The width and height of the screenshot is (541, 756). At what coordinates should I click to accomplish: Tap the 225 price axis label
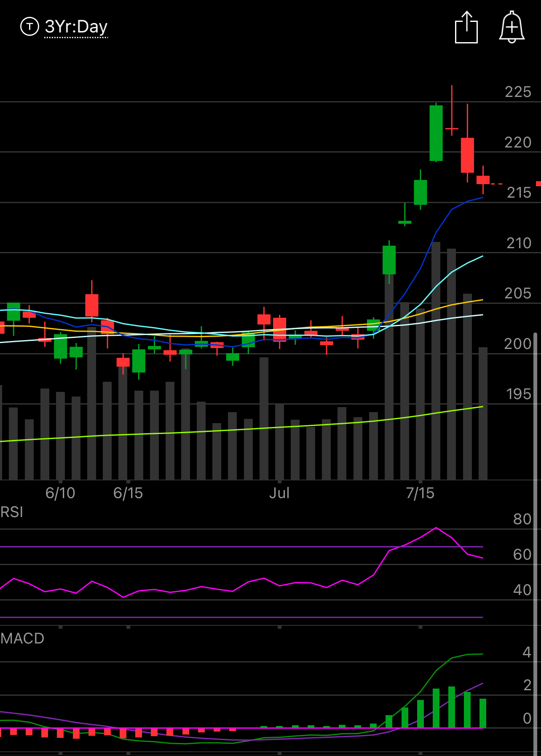coord(518,92)
